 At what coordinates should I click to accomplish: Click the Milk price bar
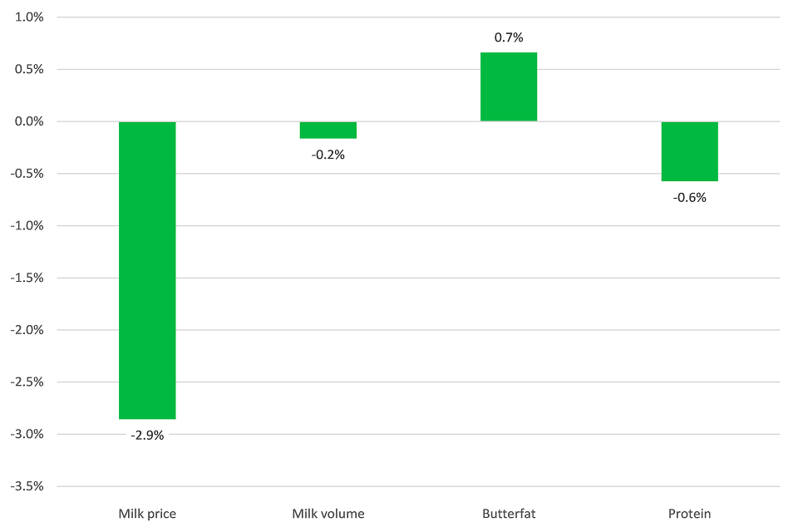click(x=147, y=270)
